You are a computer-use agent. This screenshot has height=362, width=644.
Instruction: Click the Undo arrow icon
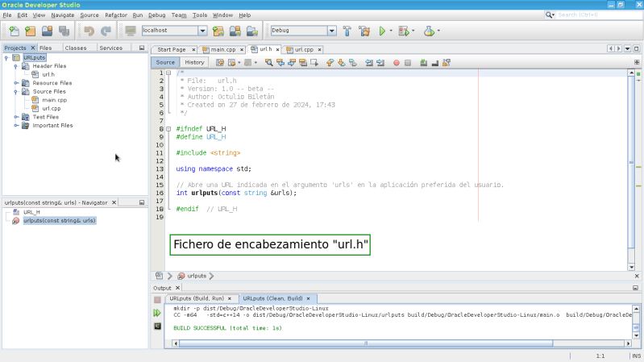[x=88, y=31]
